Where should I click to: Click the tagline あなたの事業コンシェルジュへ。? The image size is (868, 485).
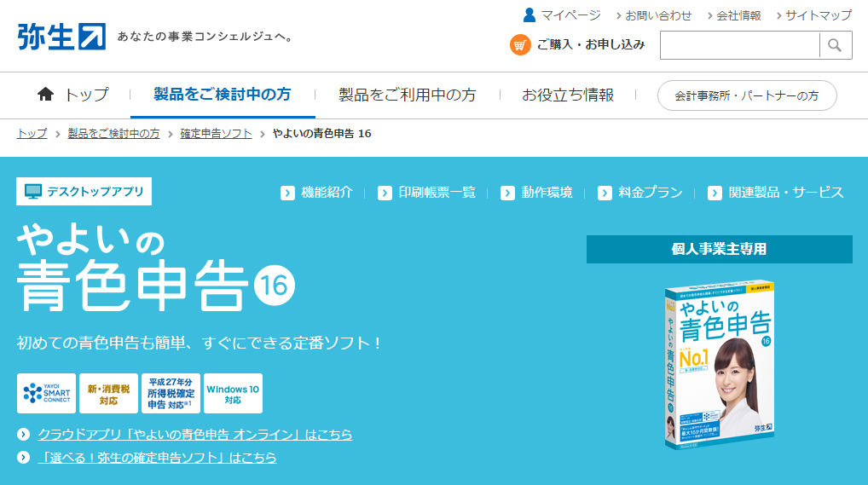coord(205,37)
